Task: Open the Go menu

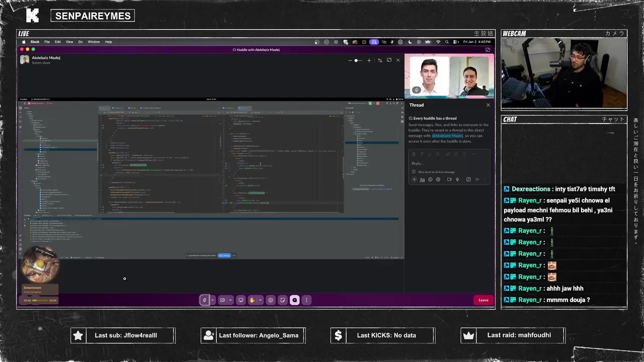Action: (x=80, y=42)
